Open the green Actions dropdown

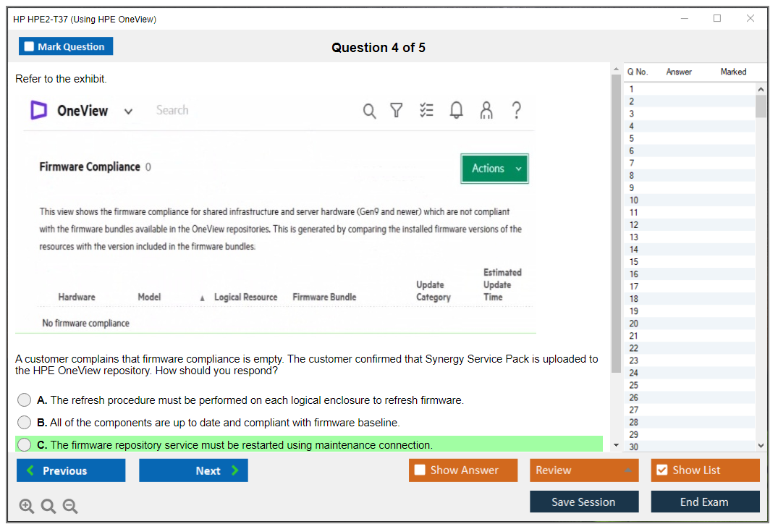pos(494,169)
